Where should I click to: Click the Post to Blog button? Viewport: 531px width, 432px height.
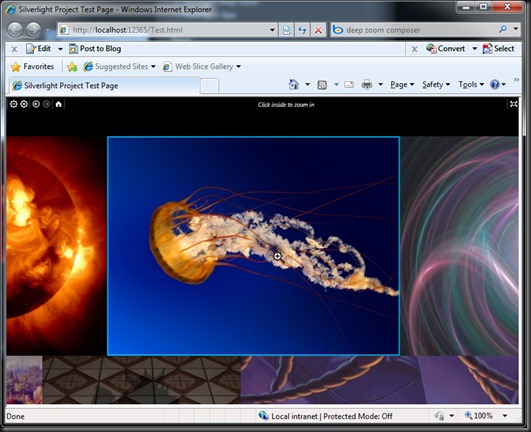click(x=95, y=49)
